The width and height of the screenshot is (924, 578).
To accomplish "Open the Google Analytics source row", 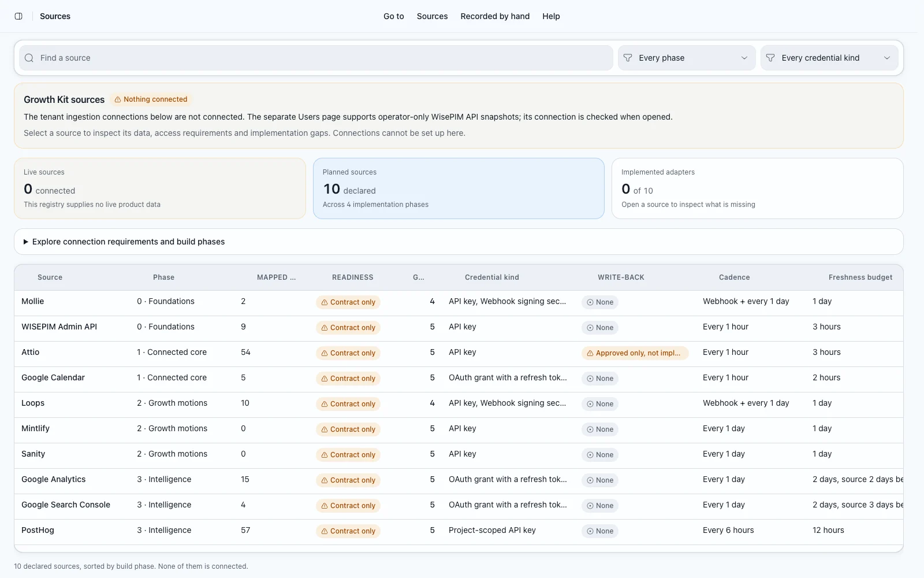I will [x=459, y=480].
